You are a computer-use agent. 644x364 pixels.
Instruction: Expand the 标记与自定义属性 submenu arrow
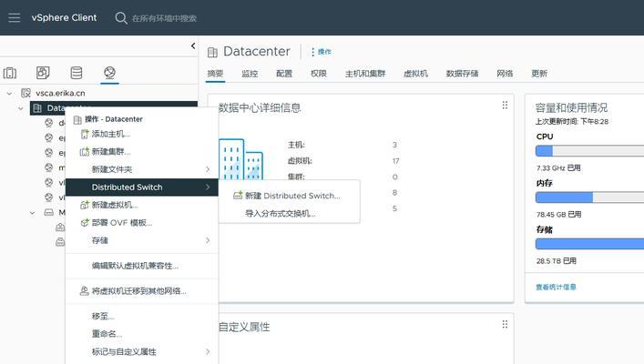click(208, 351)
